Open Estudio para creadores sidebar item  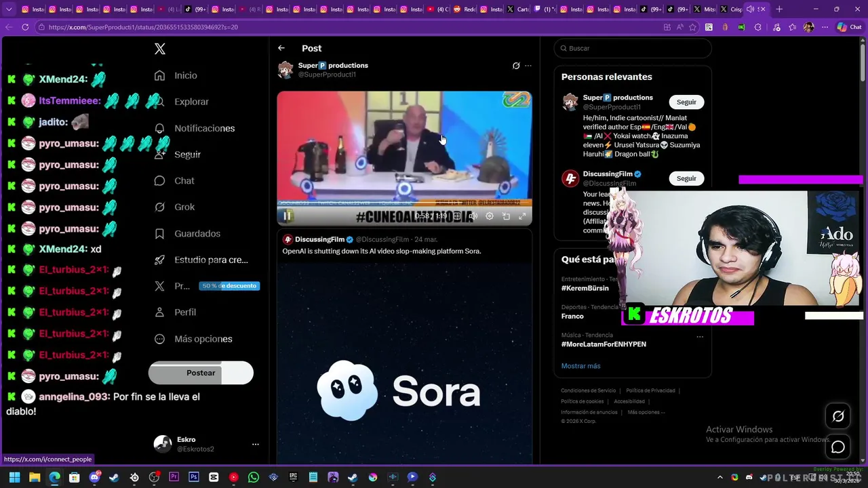coord(201,260)
